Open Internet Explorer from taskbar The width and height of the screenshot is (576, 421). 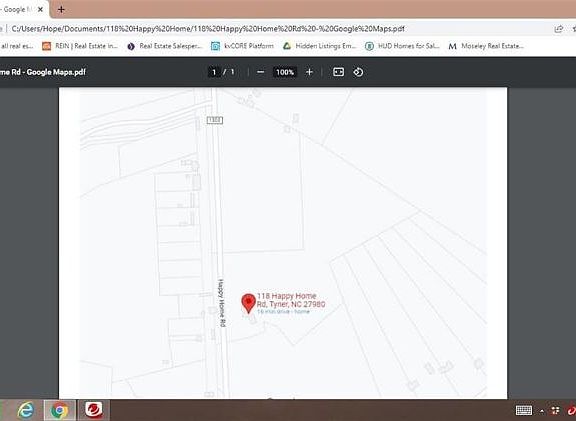point(25,410)
